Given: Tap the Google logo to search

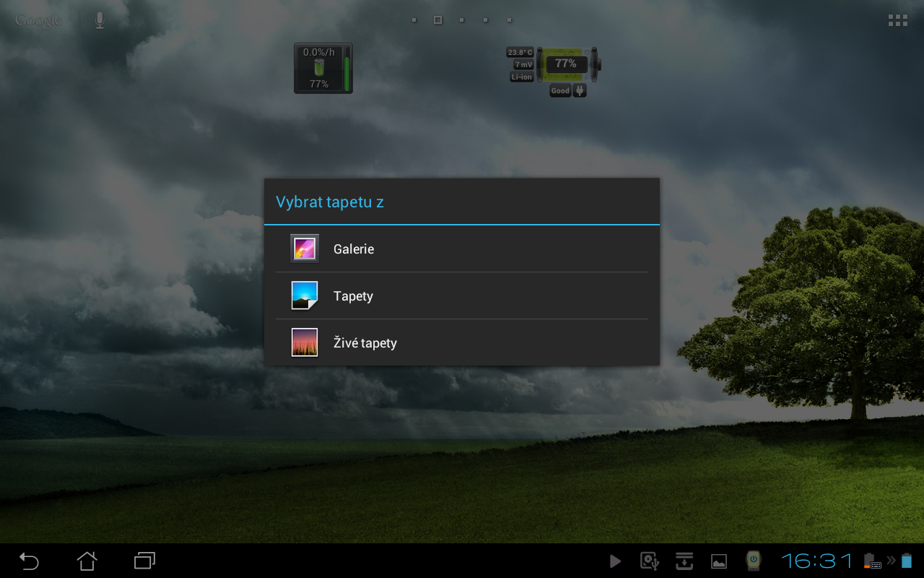Looking at the screenshot, I should [x=38, y=20].
